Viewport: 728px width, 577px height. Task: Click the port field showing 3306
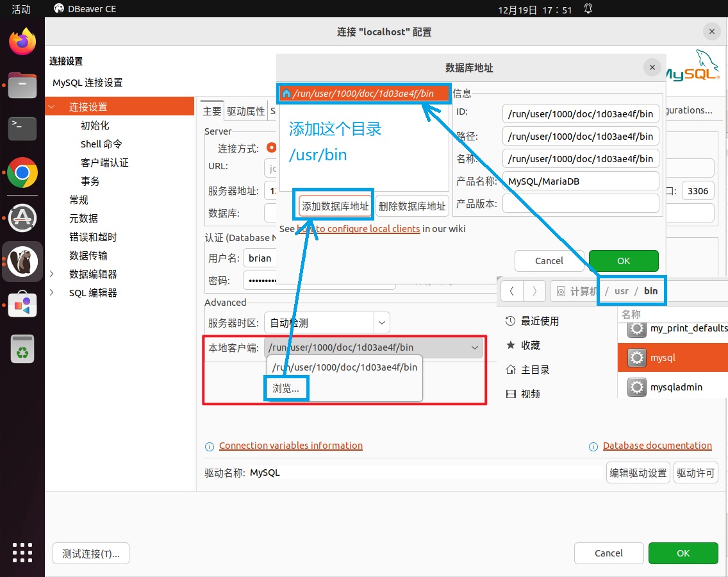click(x=698, y=191)
